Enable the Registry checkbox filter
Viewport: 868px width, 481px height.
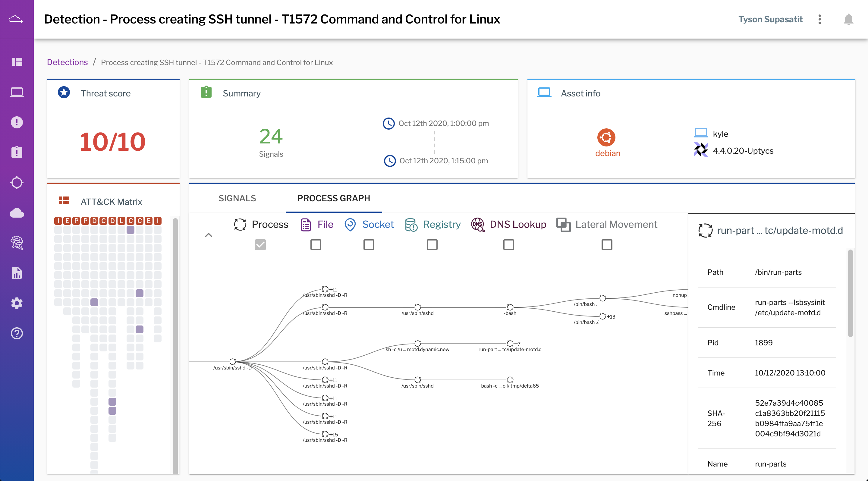coord(432,244)
